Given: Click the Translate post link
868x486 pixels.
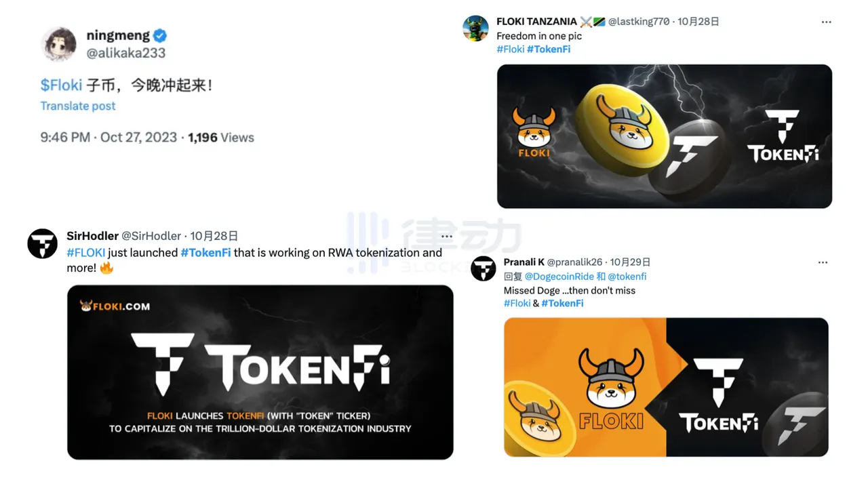Looking at the screenshot, I should [78, 106].
